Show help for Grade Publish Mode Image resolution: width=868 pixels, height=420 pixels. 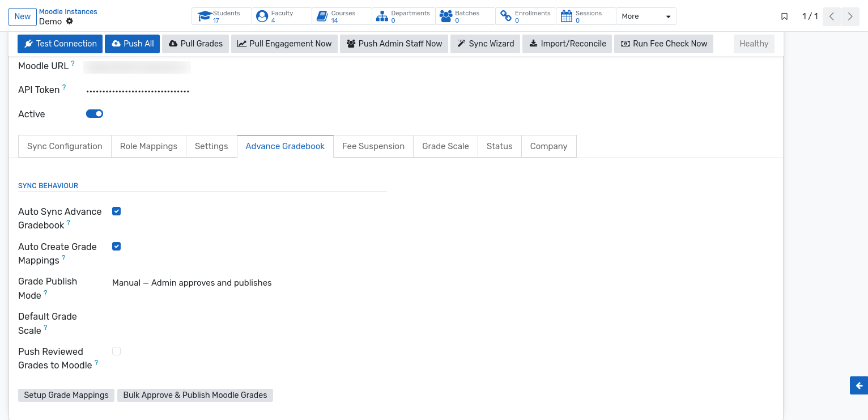coord(45,293)
